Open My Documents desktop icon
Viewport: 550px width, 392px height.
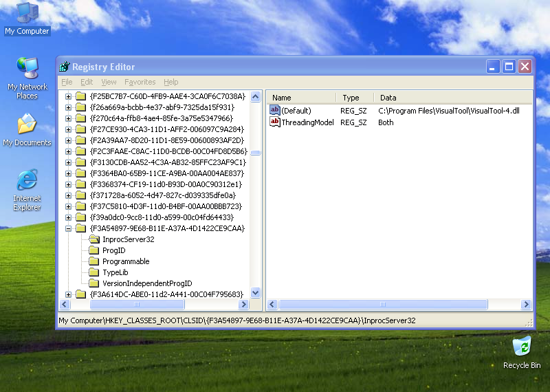point(27,130)
